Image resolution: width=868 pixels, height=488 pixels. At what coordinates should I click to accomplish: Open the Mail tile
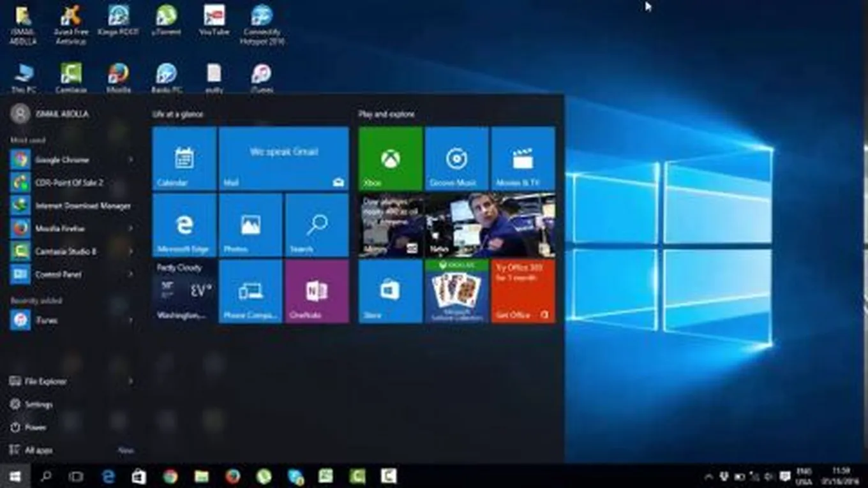(283, 158)
